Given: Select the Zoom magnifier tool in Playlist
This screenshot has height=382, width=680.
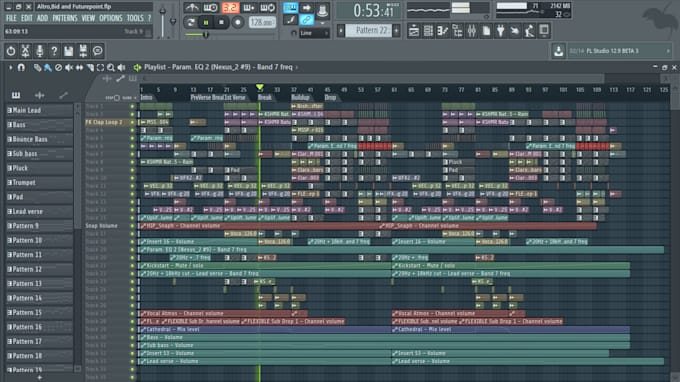Looking at the screenshot, I should tap(111, 68).
